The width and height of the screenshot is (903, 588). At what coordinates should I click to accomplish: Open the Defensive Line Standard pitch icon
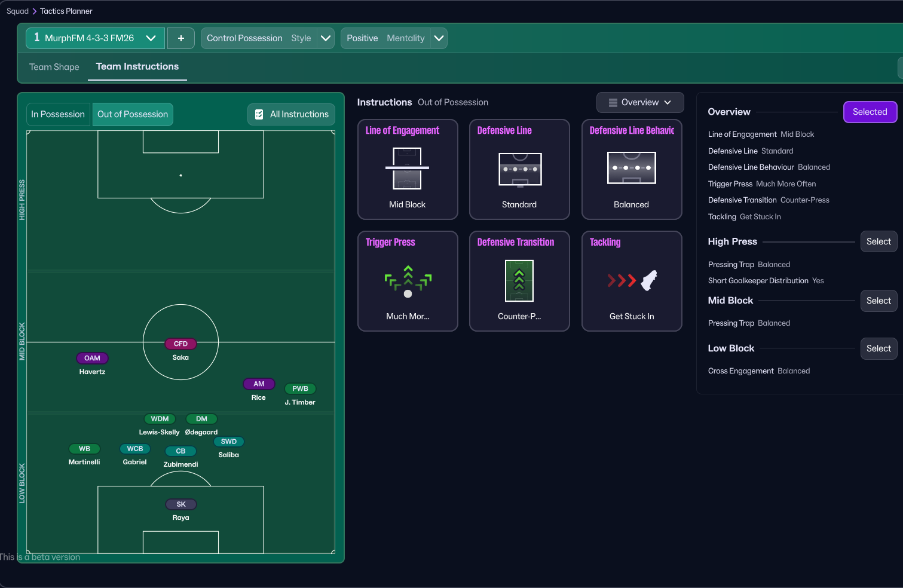click(519, 169)
